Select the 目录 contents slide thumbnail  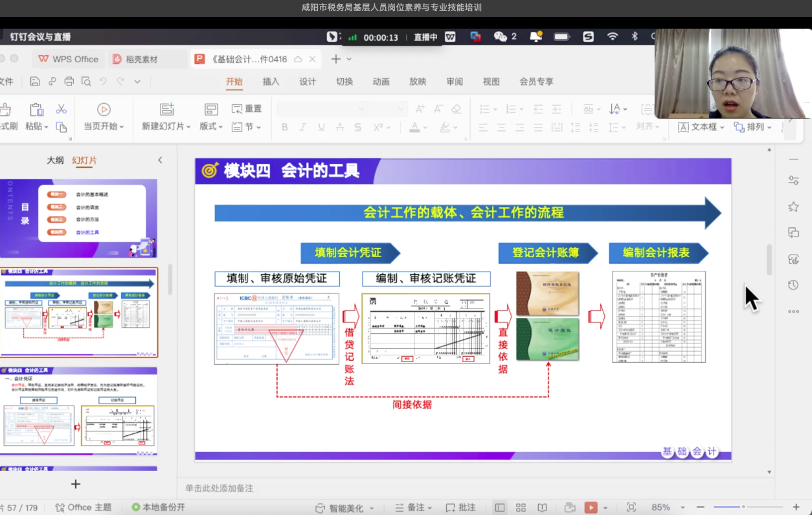tap(78, 218)
